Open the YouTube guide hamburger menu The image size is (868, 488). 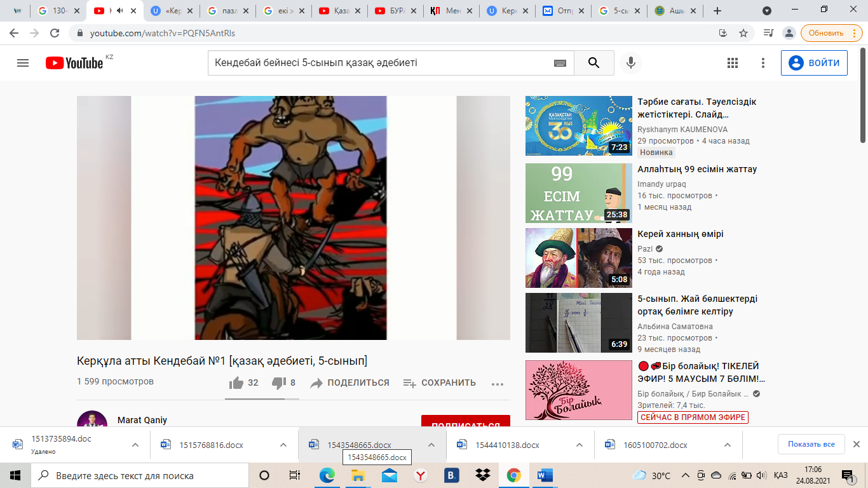(x=23, y=63)
